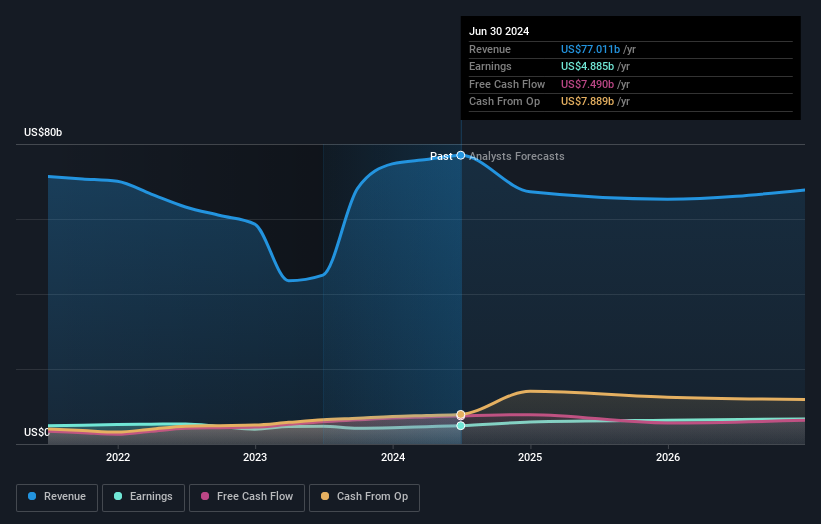Click the 2026 x-axis label
821x524 pixels.
[x=668, y=457]
